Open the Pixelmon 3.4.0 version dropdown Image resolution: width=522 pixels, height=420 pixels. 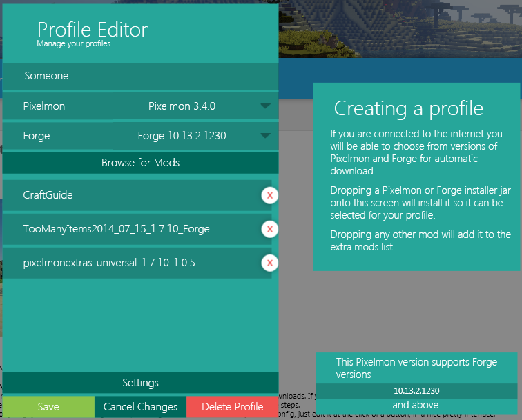tap(196, 106)
